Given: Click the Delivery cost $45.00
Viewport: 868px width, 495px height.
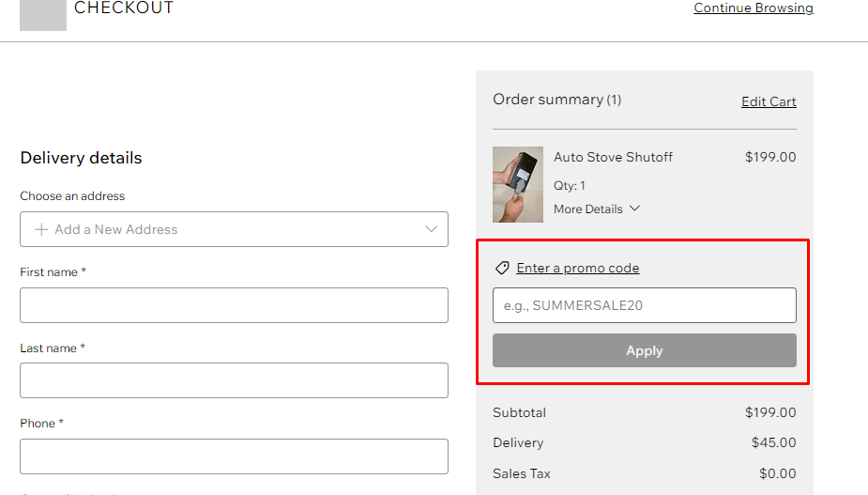Looking at the screenshot, I should (774, 442).
